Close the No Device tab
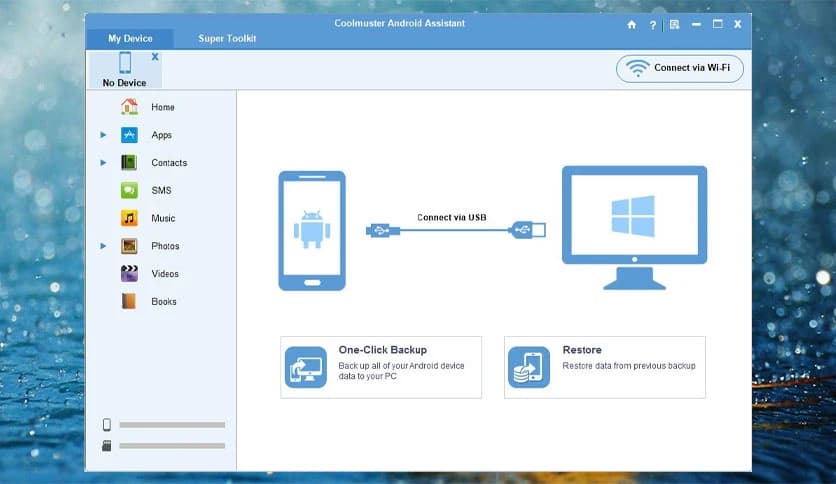 tap(155, 57)
